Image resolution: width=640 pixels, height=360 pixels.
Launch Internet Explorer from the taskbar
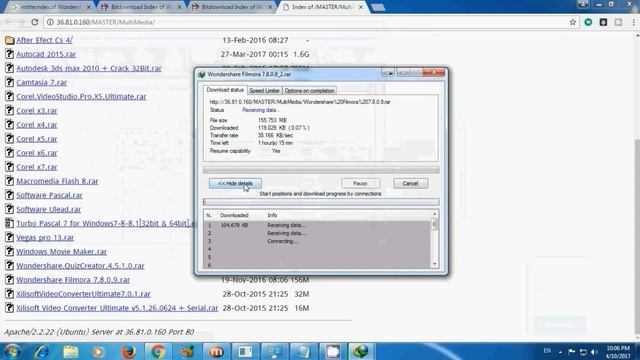click(x=42, y=351)
